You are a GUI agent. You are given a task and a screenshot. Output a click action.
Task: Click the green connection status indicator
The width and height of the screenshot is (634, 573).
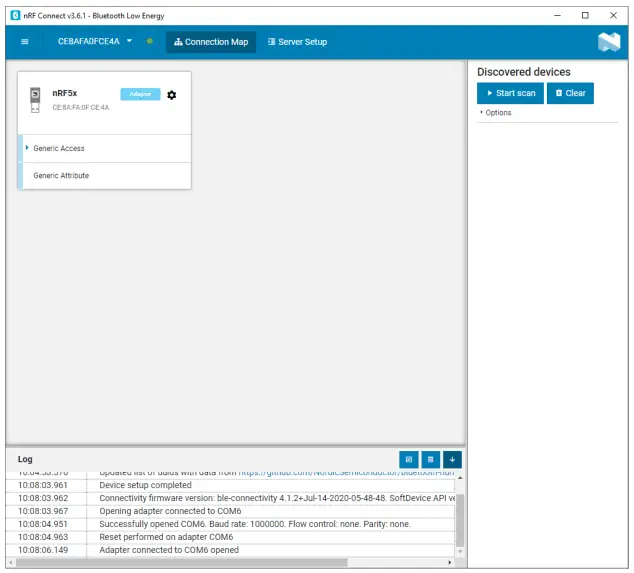(150, 41)
